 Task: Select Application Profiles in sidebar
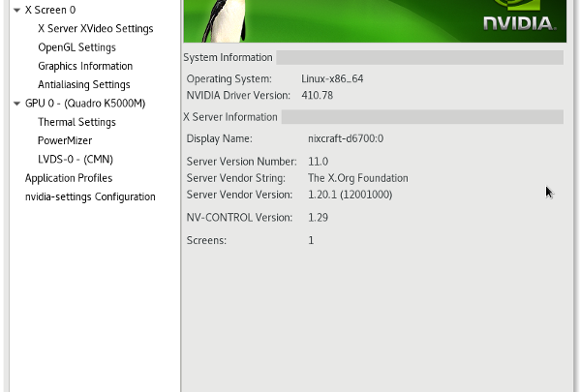69,178
